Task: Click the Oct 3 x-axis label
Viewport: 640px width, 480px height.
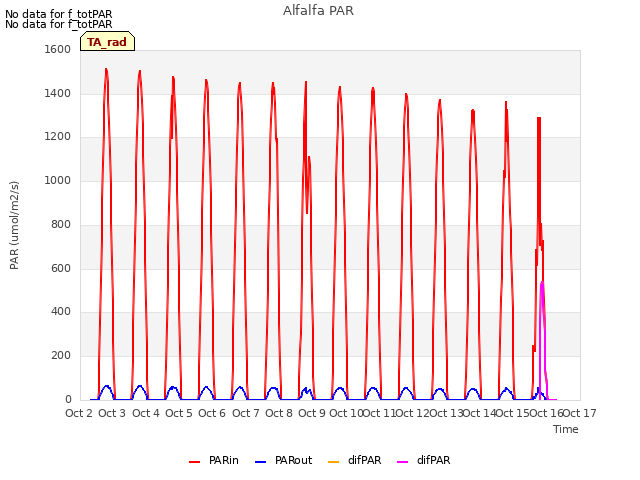Action: coord(112,413)
